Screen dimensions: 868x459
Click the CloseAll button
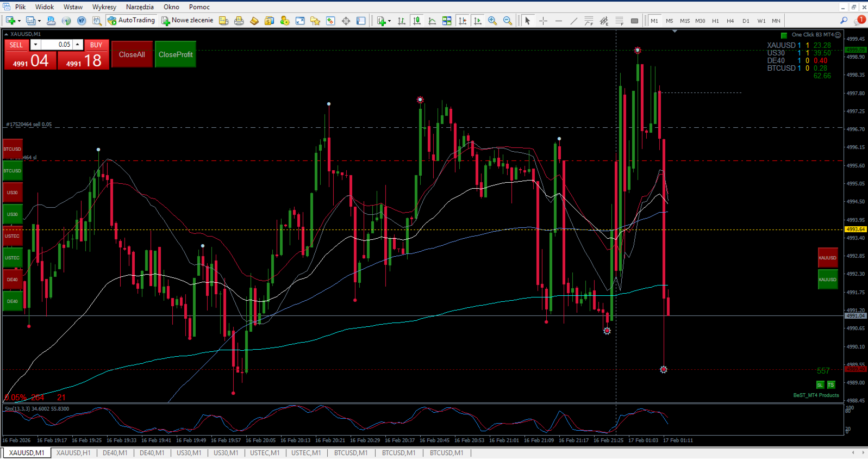click(132, 54)
